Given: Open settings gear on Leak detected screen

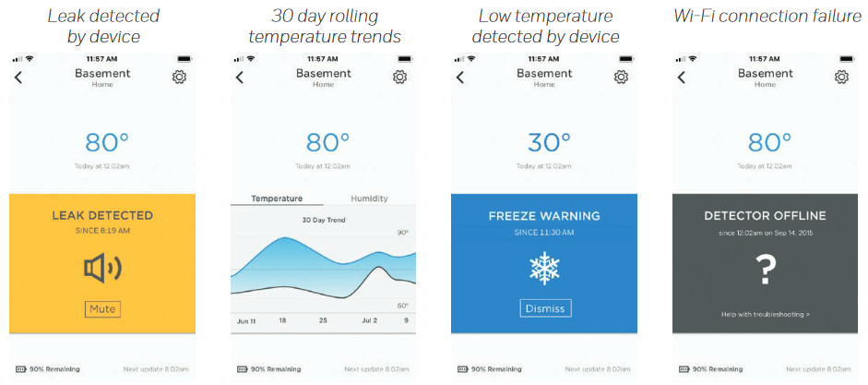Looking at the screenshot, I should tap(179, 77).
